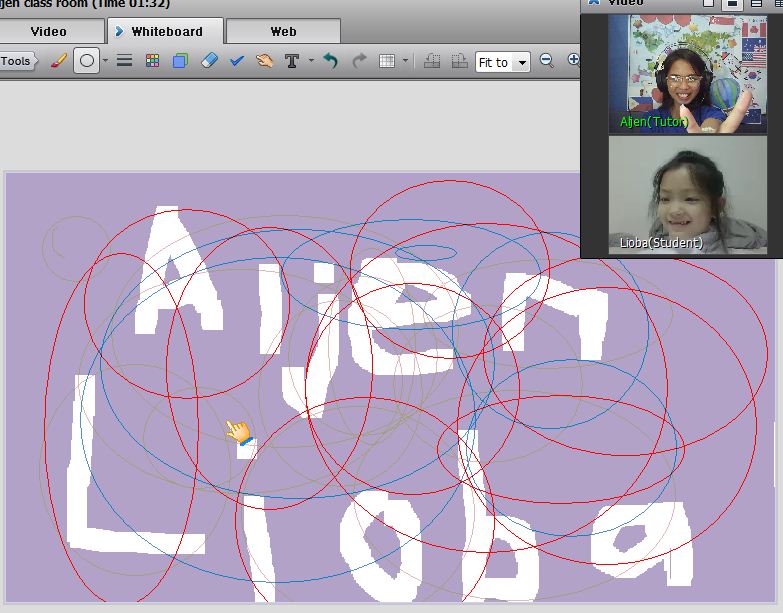Zoom out the whiteboard

[x=547, y=61]
